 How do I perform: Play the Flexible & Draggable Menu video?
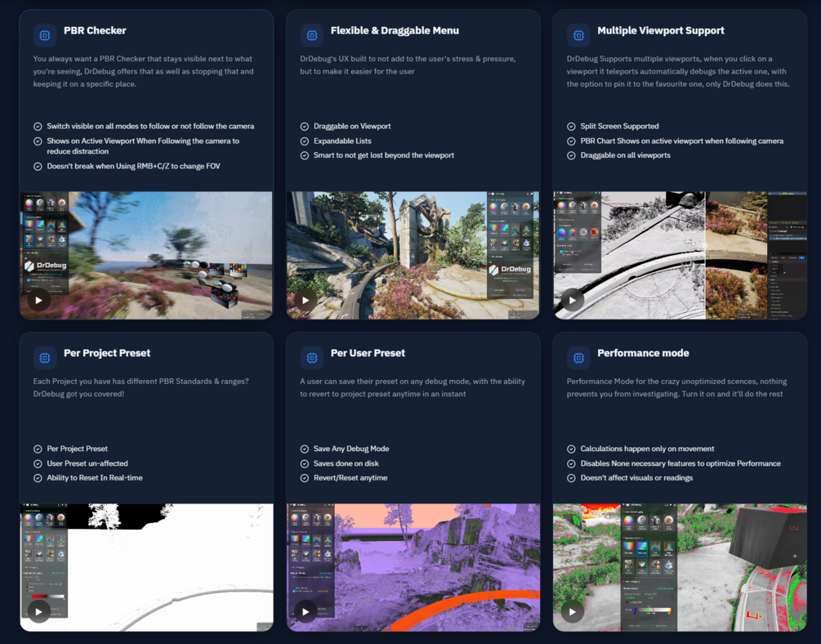[306, 300]
